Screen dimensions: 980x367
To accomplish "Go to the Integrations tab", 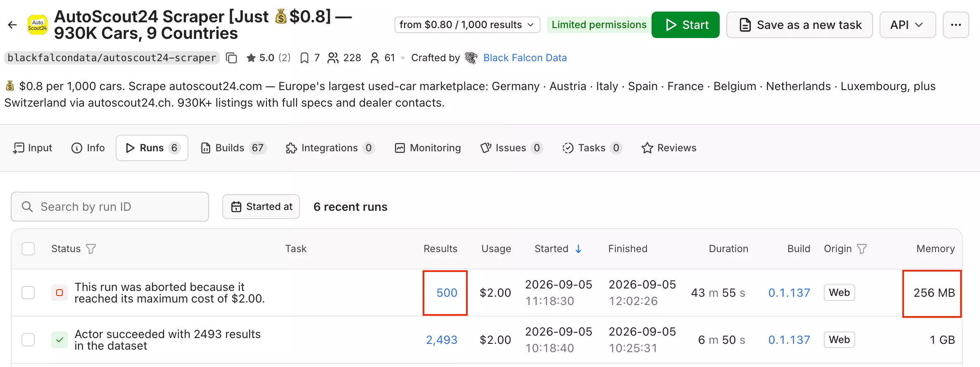I will (x=330, y=148).
